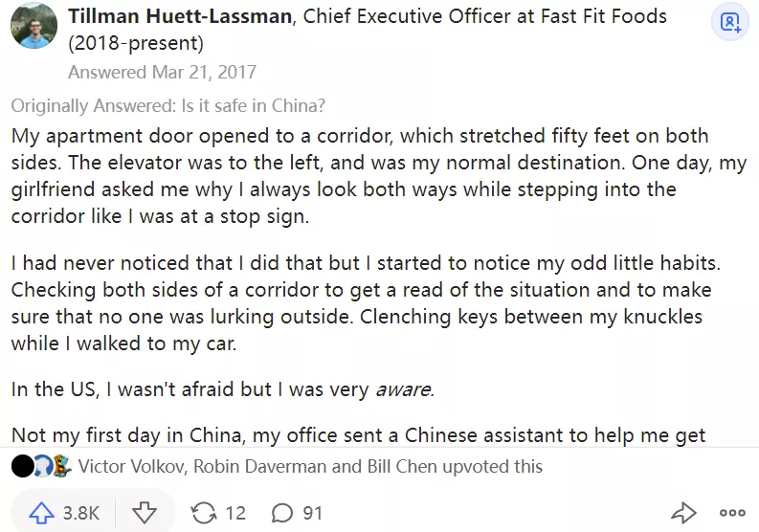759x532 pixels.
Task: Click the Answered Mar 21, 2017 timestamp
Action: pyautogui.click(x=162, y=72)
